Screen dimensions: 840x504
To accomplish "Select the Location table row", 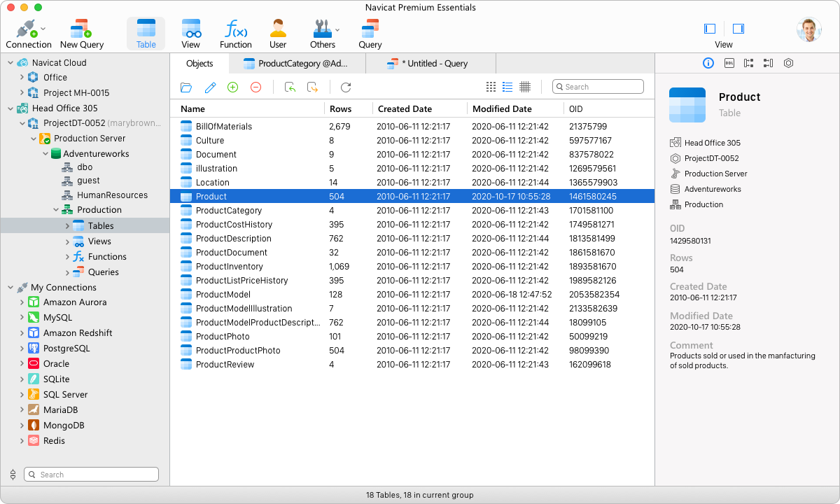I will [412, 183].
